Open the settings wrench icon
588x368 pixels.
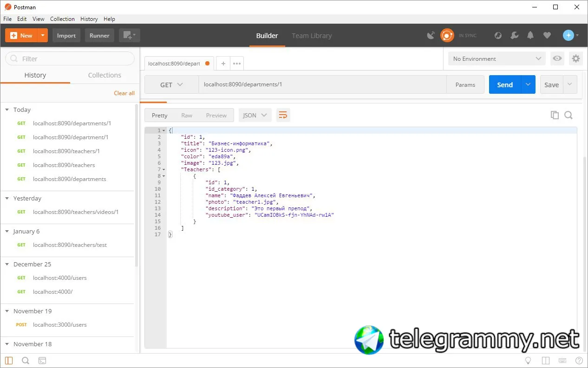click(514, 35)
